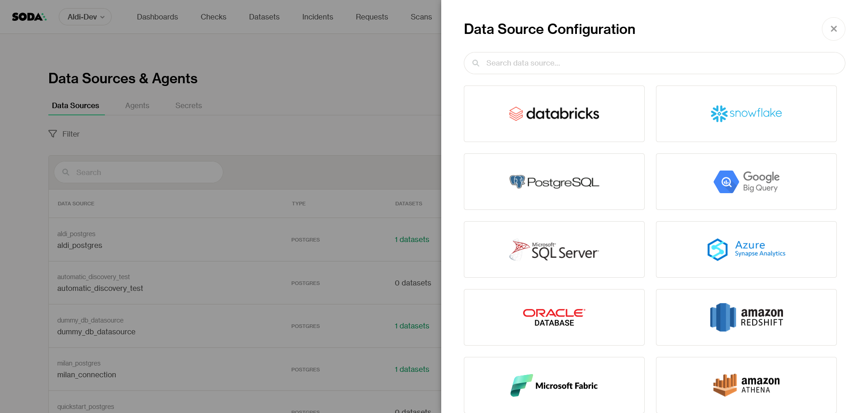The width and height of the screenshot is (868, 413).
Task: Pick the PostgreSQL data source tile
Action: 554,181
